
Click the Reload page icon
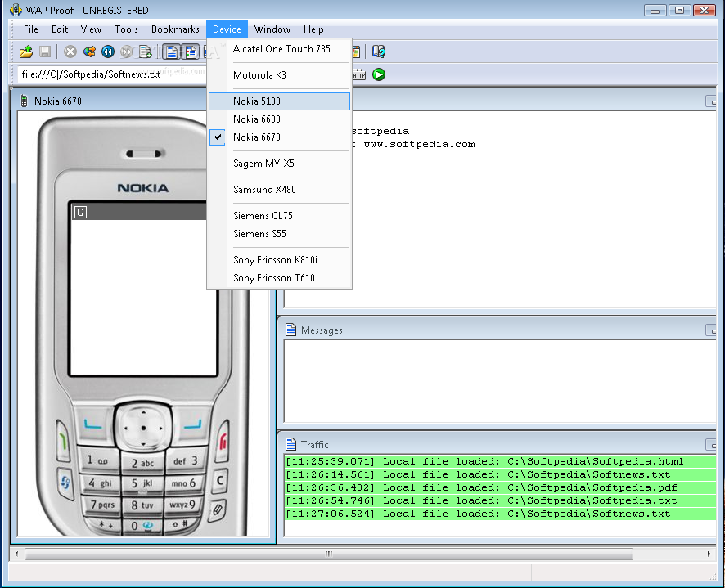pos(89,52)
